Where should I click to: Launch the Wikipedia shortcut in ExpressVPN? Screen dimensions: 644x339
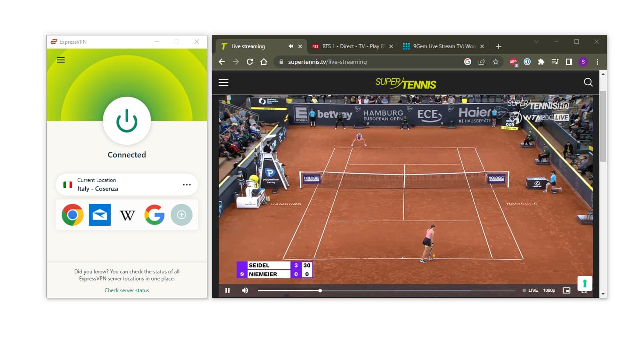pyautogui.click(x=127, y=215)
